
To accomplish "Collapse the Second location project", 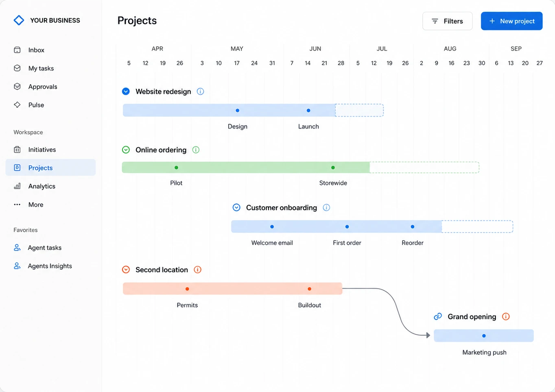I will [x=126, y=270].
